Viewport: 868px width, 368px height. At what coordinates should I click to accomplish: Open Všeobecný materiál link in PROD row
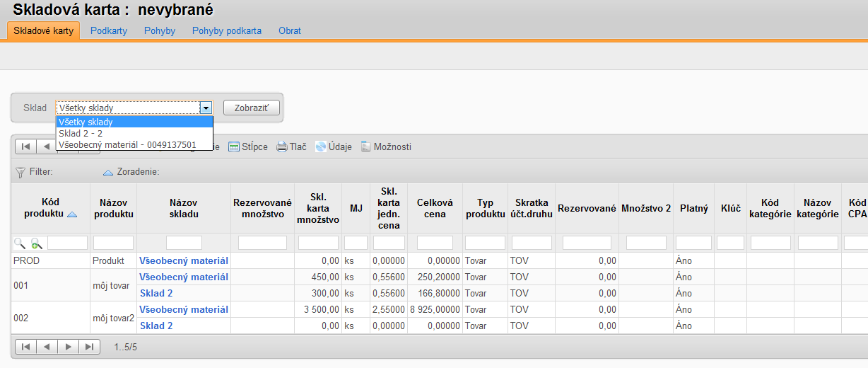(x=184, y=260)
